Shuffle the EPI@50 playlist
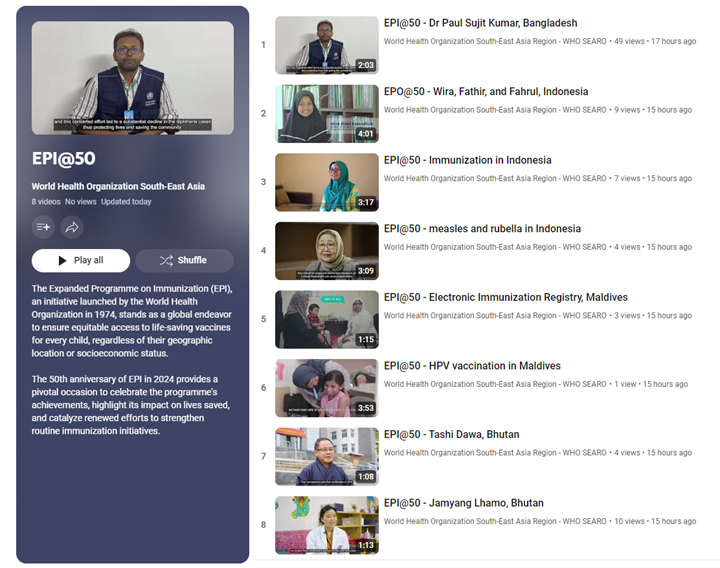720x568 pixels. pyautogui.click(x=185, y=260)
